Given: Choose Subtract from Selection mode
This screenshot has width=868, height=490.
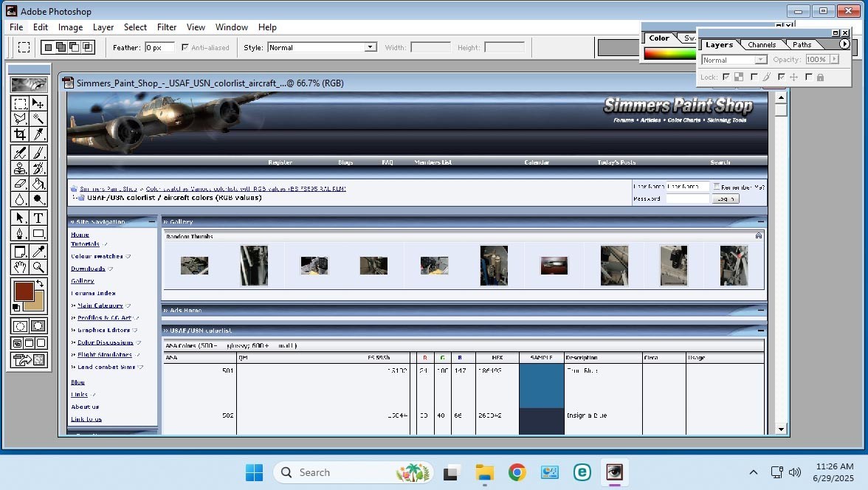Looking at the screenshot, I should (74, 48).
